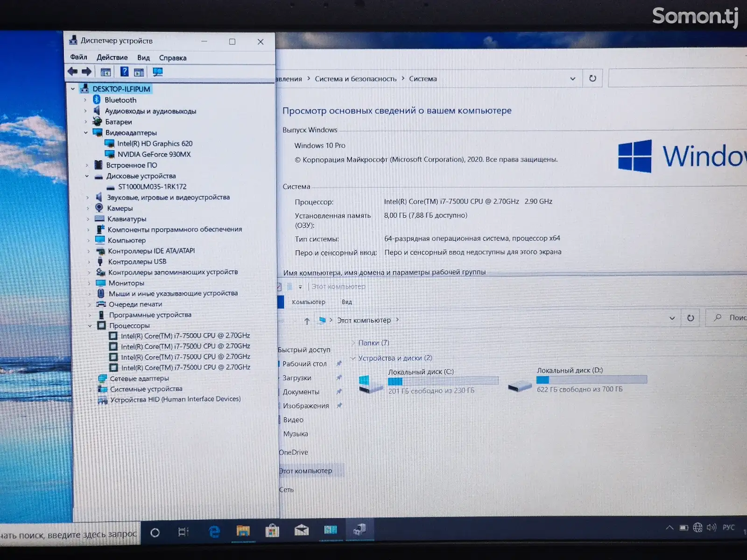Viewport: 747px width, 560px height.
Task: Refresh the Explorer window
Action: tap(691, 318)
